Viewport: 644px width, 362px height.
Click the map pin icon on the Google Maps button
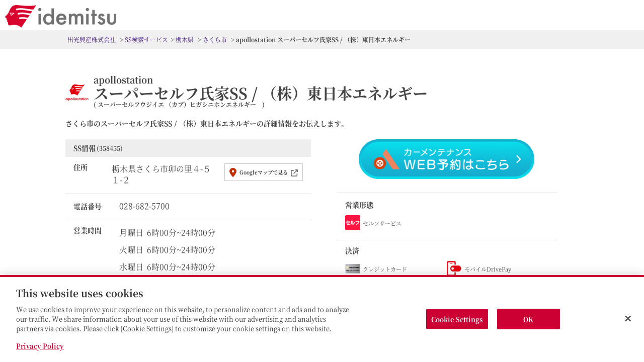(233, 172)
